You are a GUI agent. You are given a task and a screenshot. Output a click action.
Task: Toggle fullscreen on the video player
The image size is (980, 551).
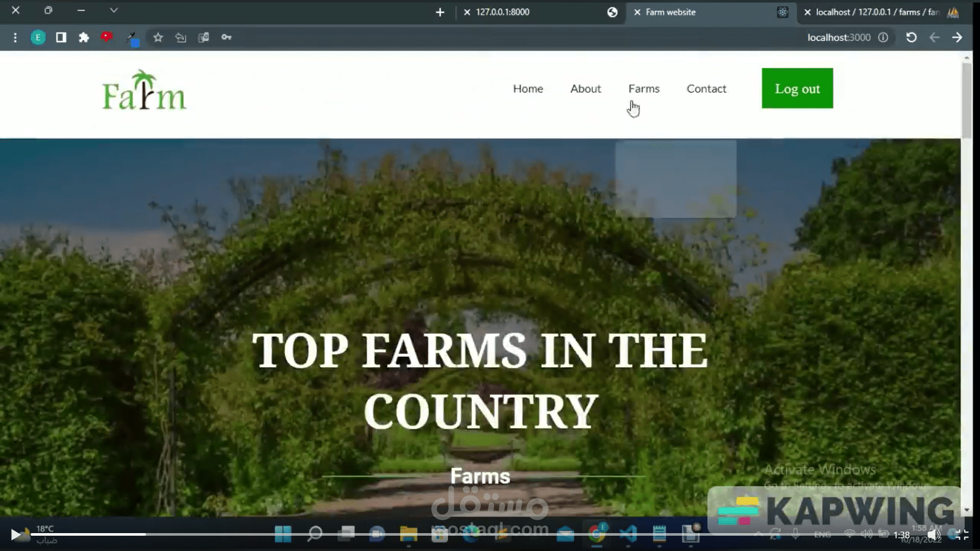963,535
